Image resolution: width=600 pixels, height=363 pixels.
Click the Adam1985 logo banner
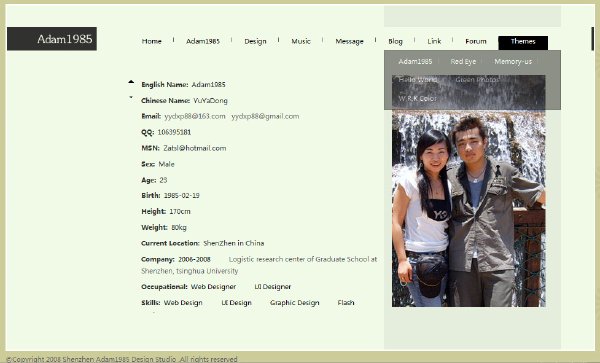pos(52,39)
